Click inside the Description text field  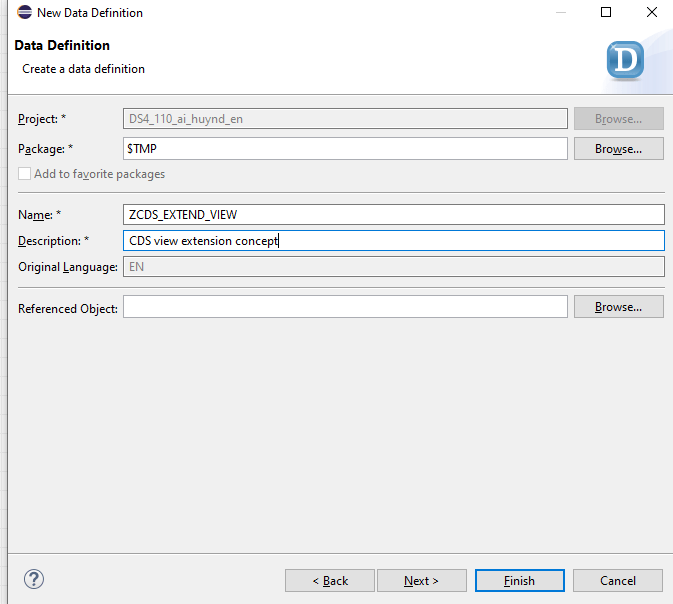click(x=394, y=241)
